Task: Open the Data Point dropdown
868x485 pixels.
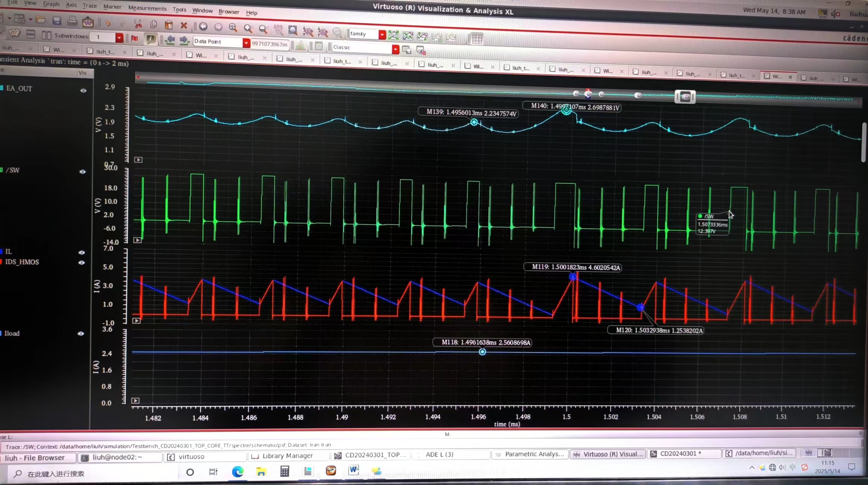Action: tap(246, 43)
